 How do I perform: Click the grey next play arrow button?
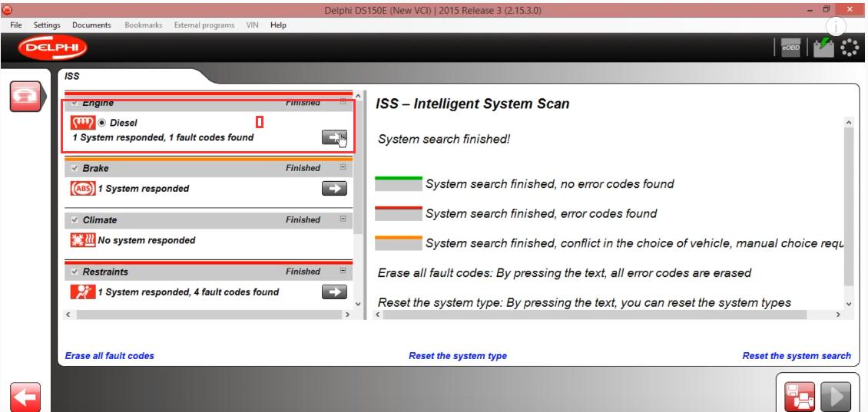(835, 397)
